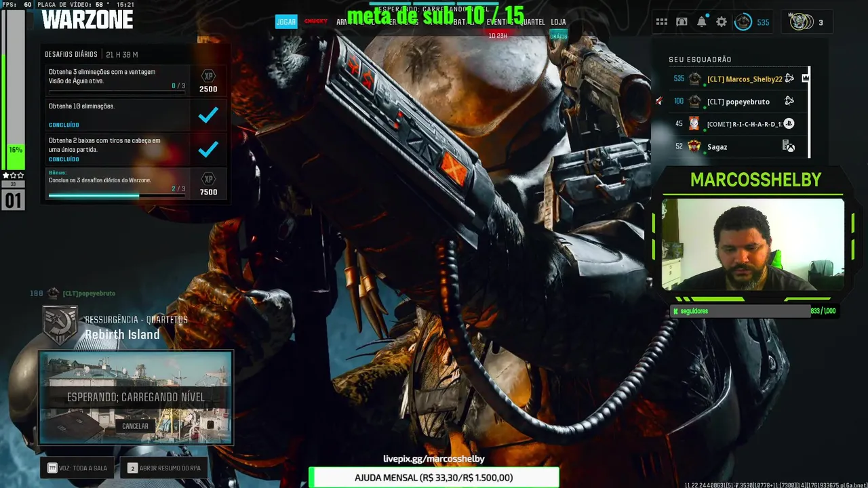This screenshot has width=868, height=488.
Task: Click the squad leader crown icon
Action: point(806,78)
